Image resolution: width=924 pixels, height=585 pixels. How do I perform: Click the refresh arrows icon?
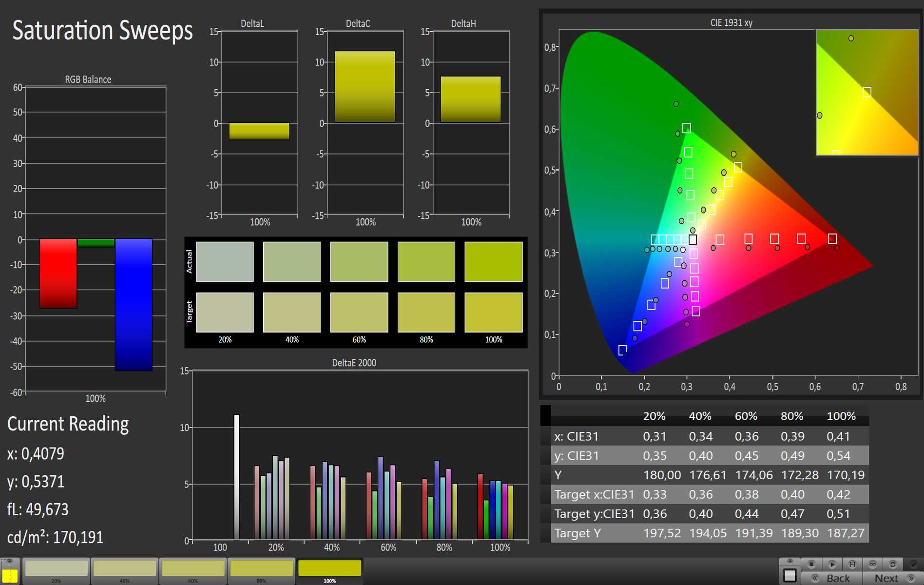[x=893, y=564]
